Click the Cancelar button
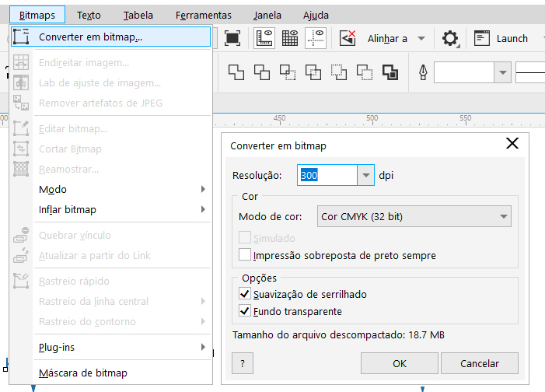545x392 pixels. click(x=480, y=363)
